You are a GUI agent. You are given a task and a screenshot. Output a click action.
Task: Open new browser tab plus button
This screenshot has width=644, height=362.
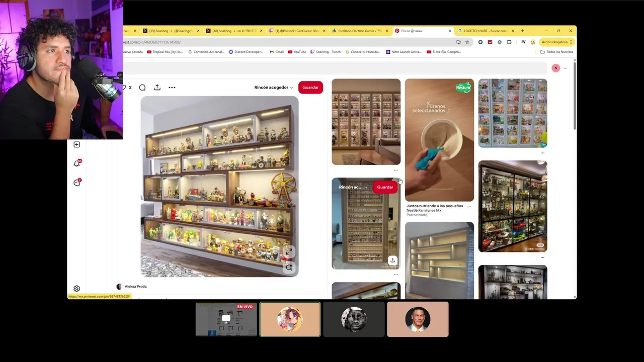pos(522,31)
